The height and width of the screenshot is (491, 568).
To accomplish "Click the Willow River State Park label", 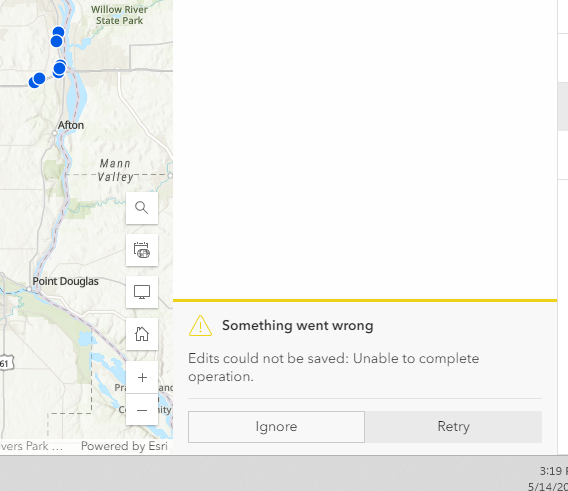I will tap(119, 15).
